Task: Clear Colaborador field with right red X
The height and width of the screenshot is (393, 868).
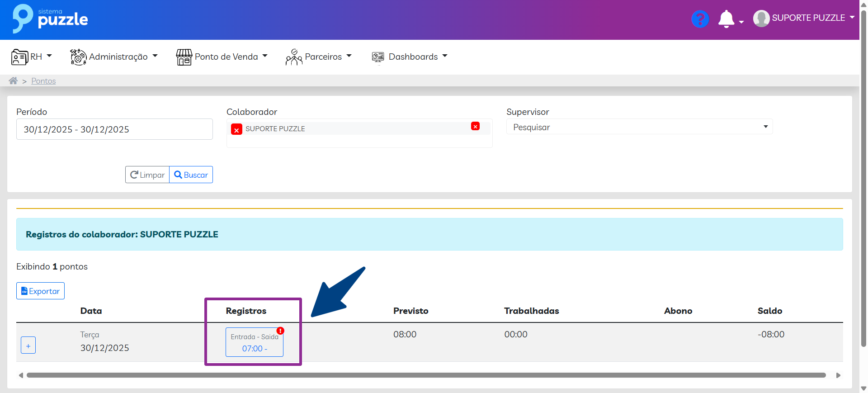Action: point(475,127)
